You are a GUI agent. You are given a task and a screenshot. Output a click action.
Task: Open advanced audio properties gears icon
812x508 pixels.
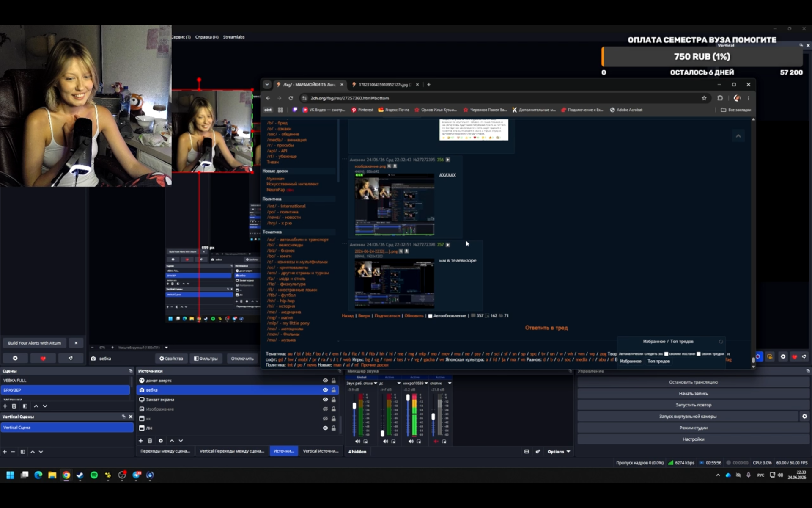tap(538, 451)
